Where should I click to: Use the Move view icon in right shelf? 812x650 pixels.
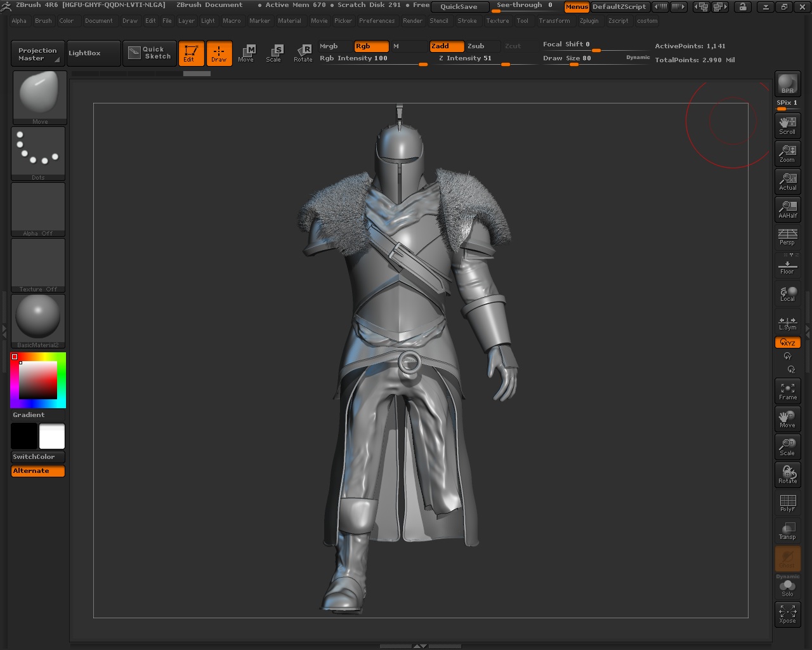(x=787, y=418)
